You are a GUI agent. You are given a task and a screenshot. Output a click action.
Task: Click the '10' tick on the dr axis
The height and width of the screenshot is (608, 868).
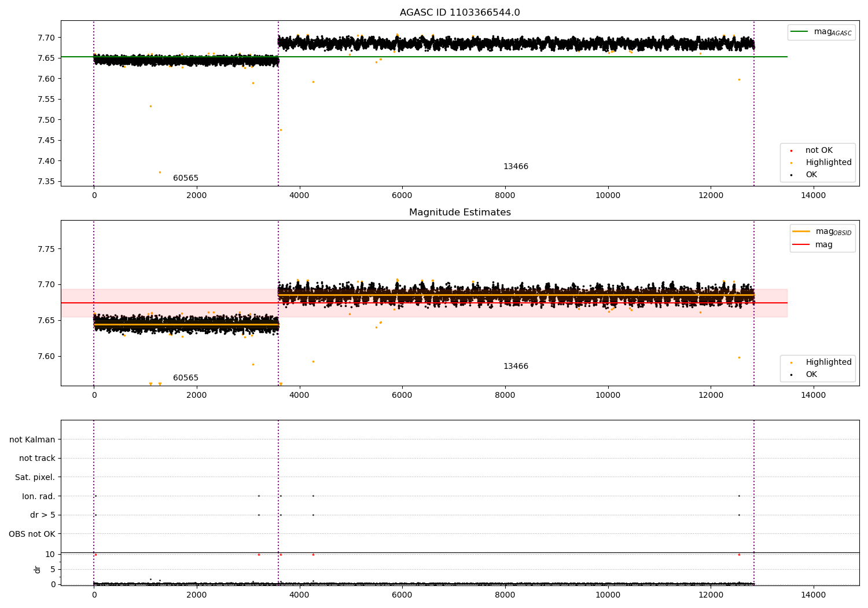[x=50, y=555]
